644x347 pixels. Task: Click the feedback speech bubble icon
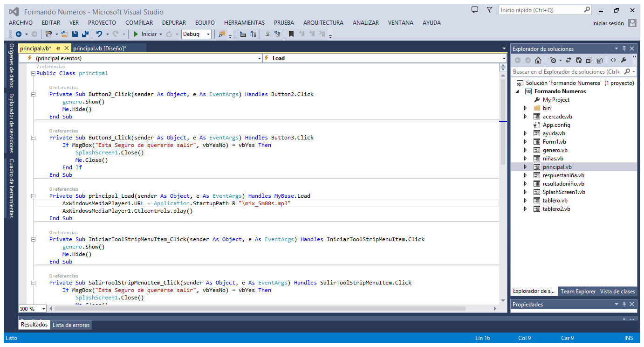475,10
